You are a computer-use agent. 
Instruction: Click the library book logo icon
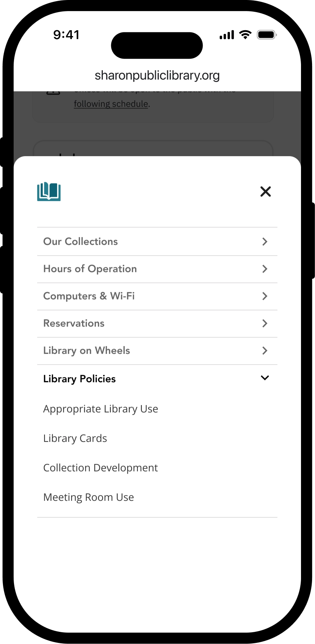pyautogui.click(x=49, y=191)
